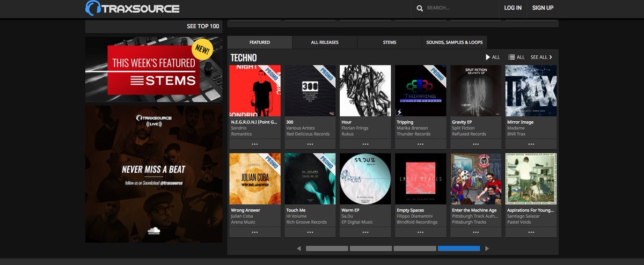Open the Gravity EP cover
644x265 pixels.
point(476,91)
